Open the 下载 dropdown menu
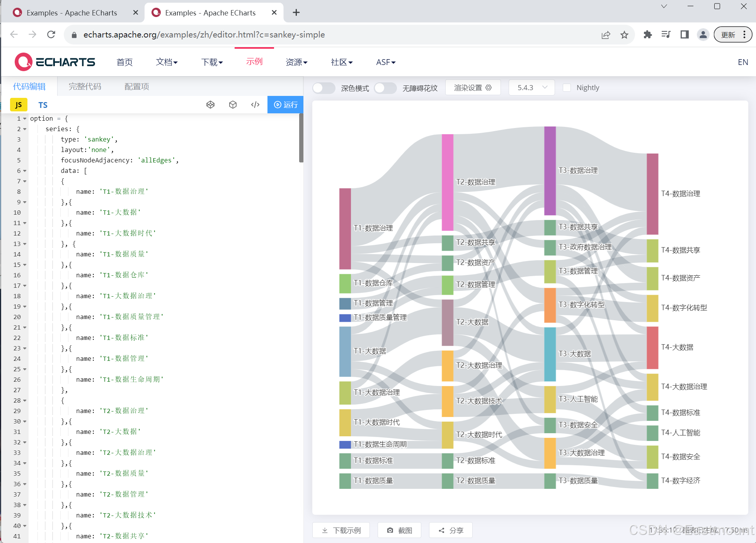Image resolution: width=756 pixels, height=543 pixels. 212,62
